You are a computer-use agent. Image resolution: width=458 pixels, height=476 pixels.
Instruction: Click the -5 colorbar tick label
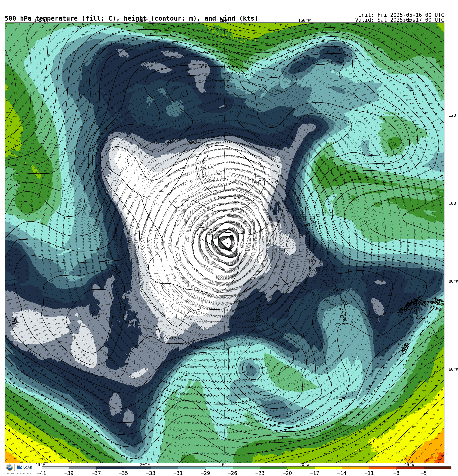[x=424, y=473]
